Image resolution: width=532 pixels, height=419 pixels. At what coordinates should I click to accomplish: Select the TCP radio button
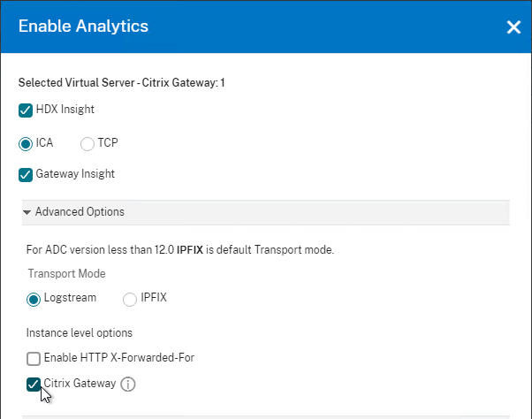coord(87,143)
